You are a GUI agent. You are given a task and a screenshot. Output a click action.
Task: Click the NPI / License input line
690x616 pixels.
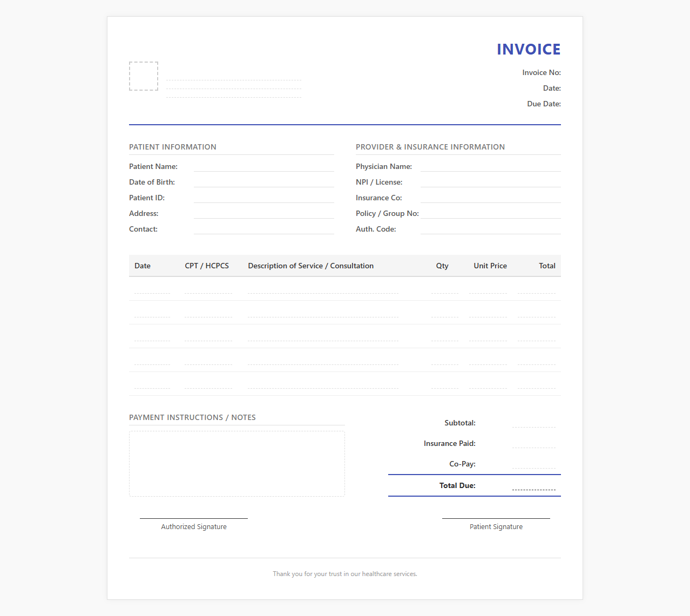coord(491,182)
